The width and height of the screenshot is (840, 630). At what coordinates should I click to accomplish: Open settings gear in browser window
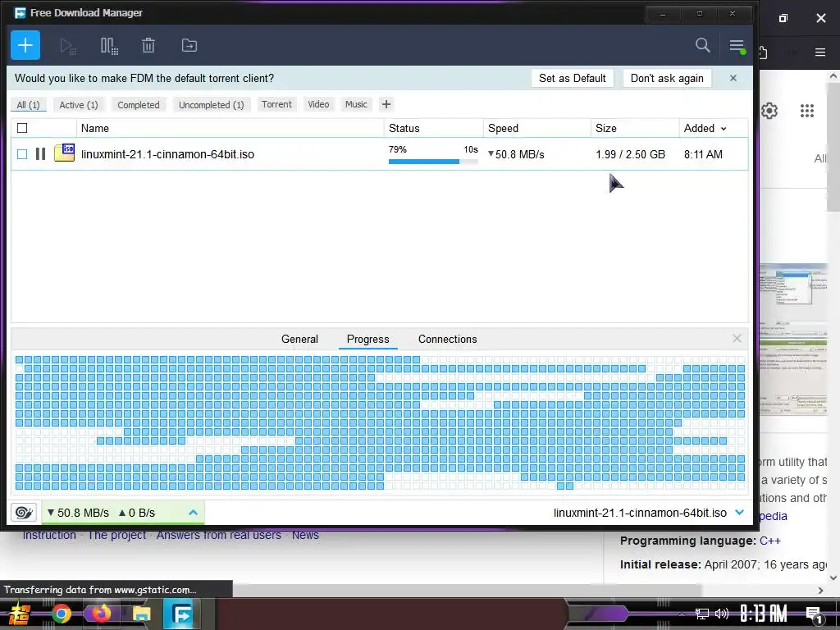pos(769,111)
